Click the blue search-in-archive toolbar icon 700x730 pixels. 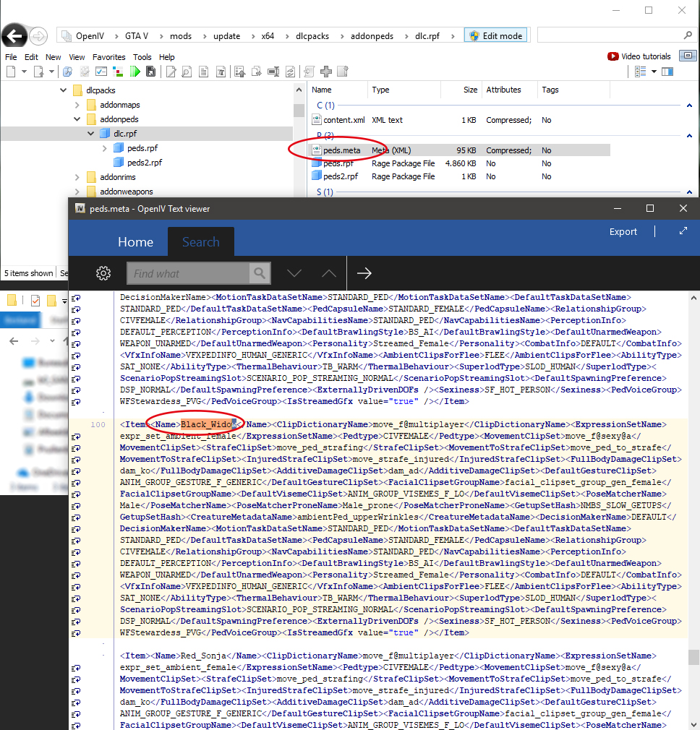67,72
